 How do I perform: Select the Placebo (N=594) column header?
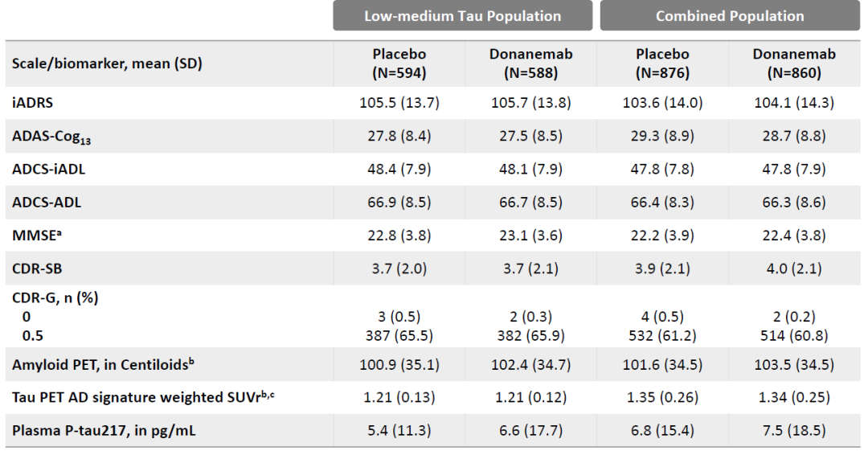(399, 64)
